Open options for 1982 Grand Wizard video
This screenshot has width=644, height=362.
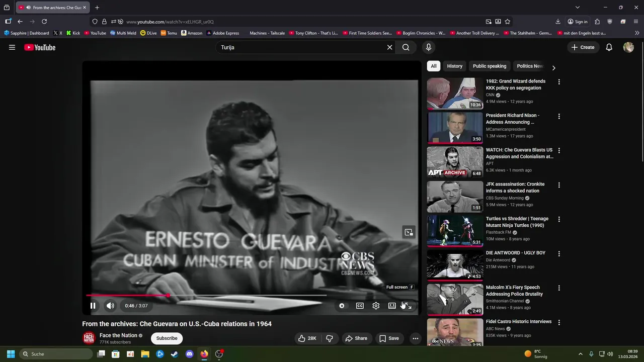(x=559, y=82)
